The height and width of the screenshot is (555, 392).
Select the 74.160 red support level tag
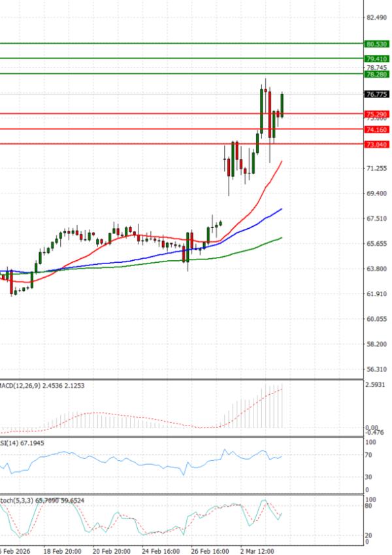click(x=377, y=129)
